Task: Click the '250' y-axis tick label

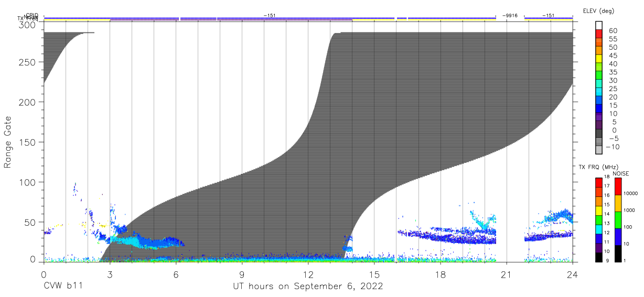Action: 28,62
